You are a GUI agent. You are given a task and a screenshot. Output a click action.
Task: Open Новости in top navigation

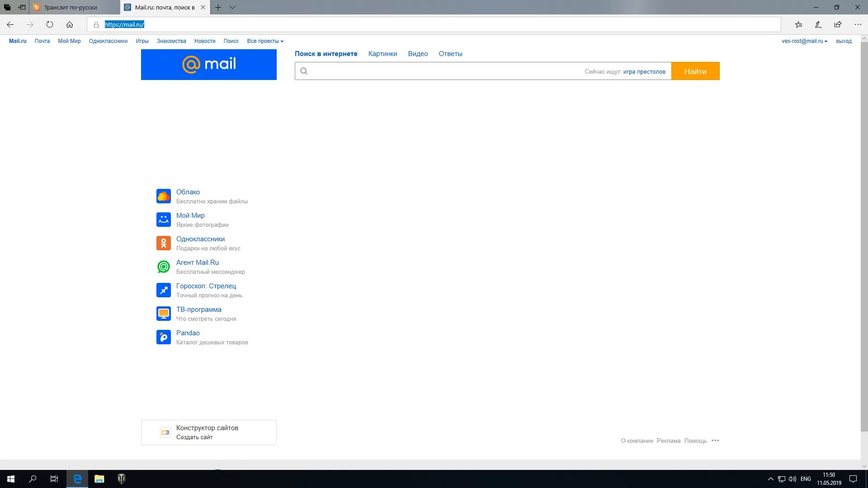205,41
